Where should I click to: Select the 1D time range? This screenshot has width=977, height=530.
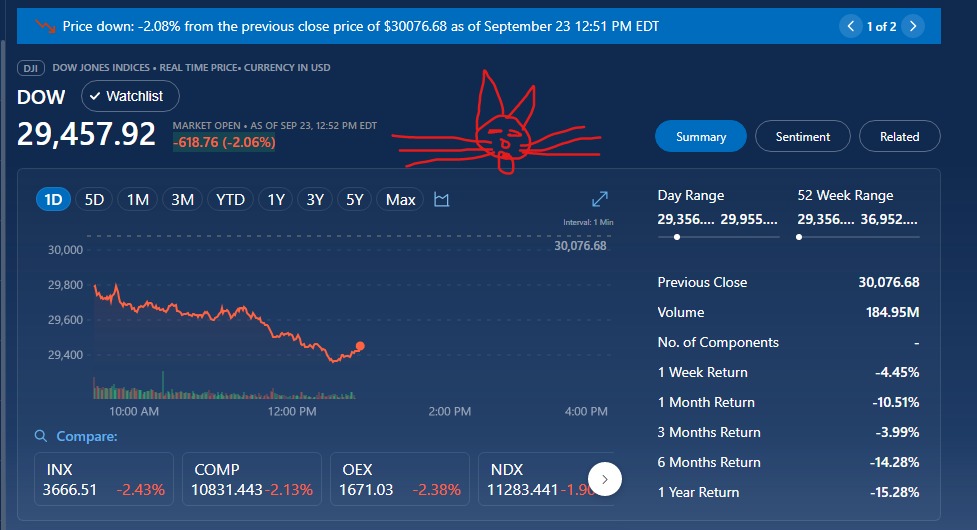click(54, 200)
